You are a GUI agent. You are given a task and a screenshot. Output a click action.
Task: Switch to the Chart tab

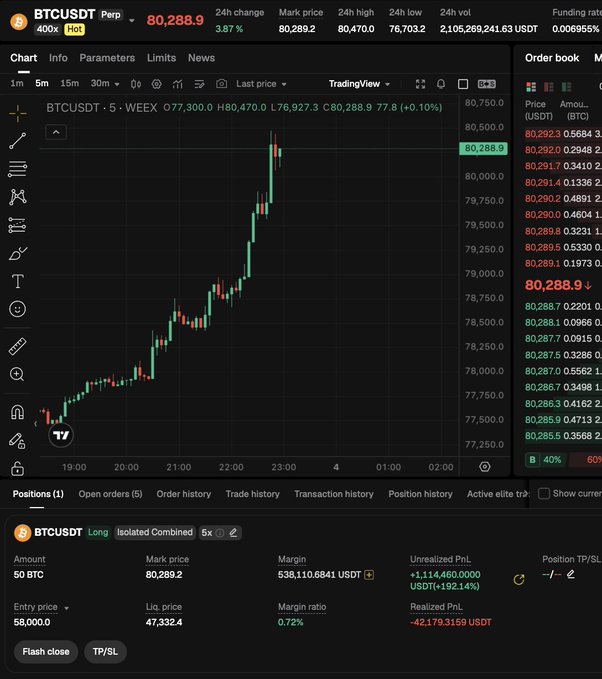click(x=24, y=58)
